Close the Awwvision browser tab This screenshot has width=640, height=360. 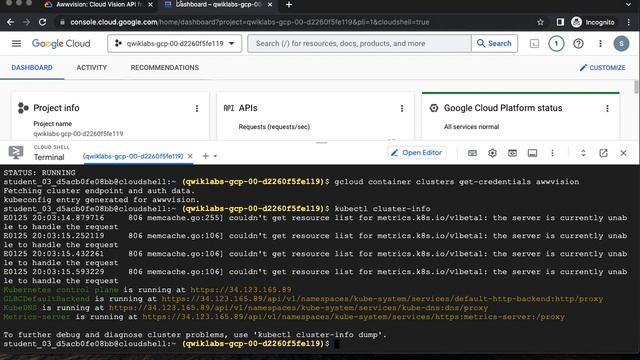[151, 4]
